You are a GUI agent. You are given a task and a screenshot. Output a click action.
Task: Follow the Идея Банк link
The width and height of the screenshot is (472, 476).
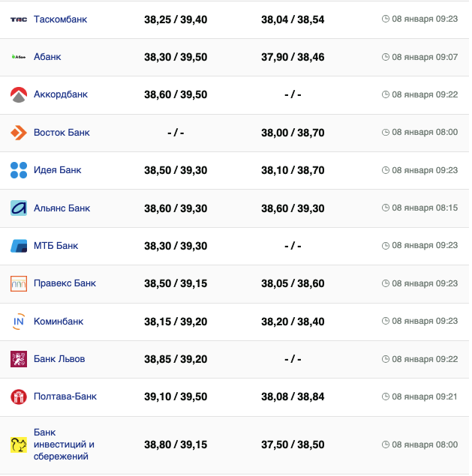coord(57,170)
